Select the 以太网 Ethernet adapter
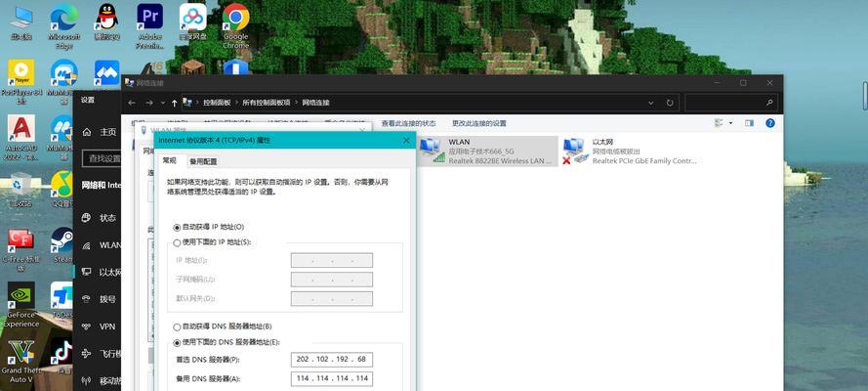This screenshot has width=868, height=391. (x=630, y=152)
